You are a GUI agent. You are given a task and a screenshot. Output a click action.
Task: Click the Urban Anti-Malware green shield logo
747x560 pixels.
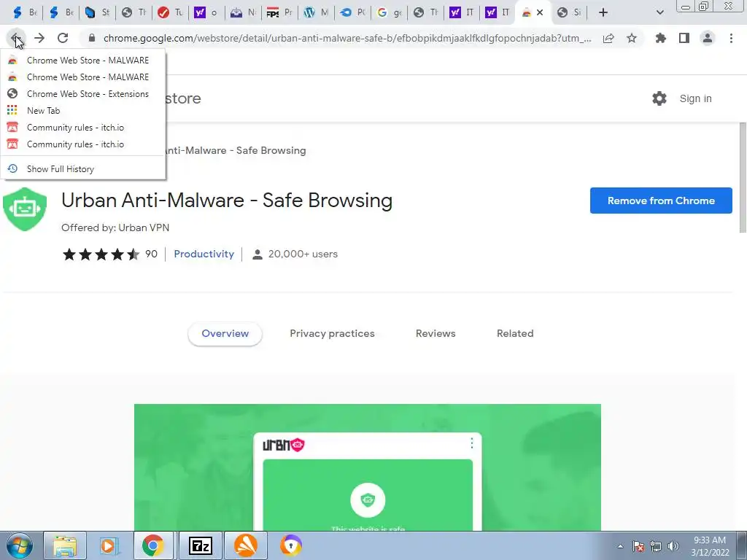pyautogui.click(x=25, y=209)
